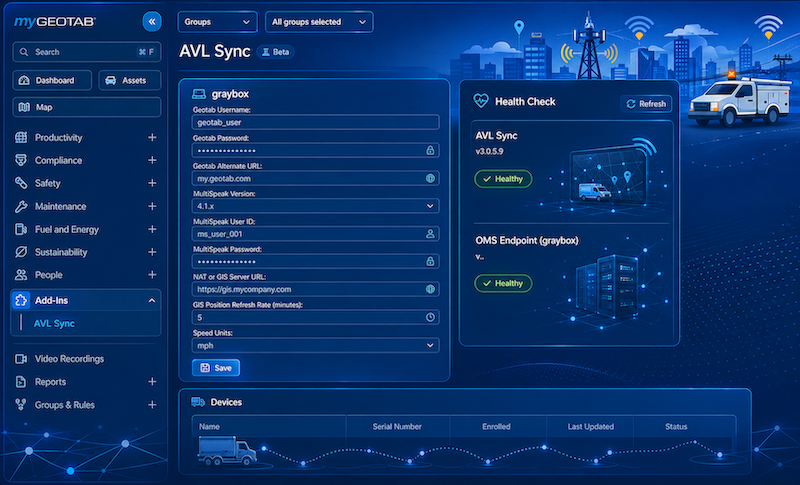Screen dimensions: 800x485
Task: Expand Reports with plus sign
Action: coord(152,381)
